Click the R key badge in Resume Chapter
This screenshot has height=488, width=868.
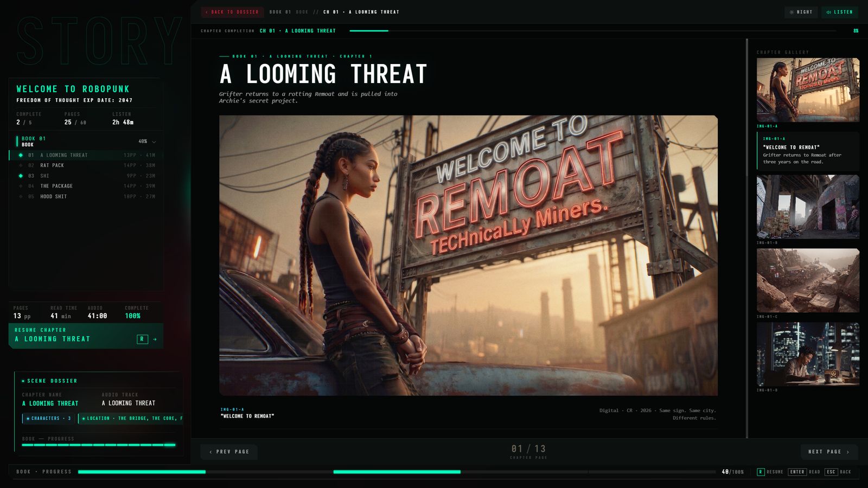point(142,339)
